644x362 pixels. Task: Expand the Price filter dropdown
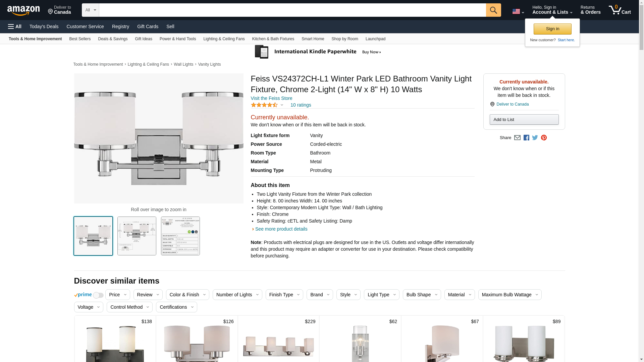pyautogui.click(x=117, y=295)
